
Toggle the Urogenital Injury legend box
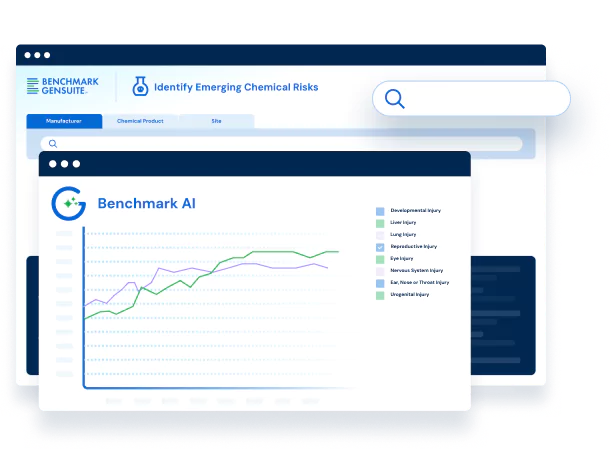(x=380, y=295)
